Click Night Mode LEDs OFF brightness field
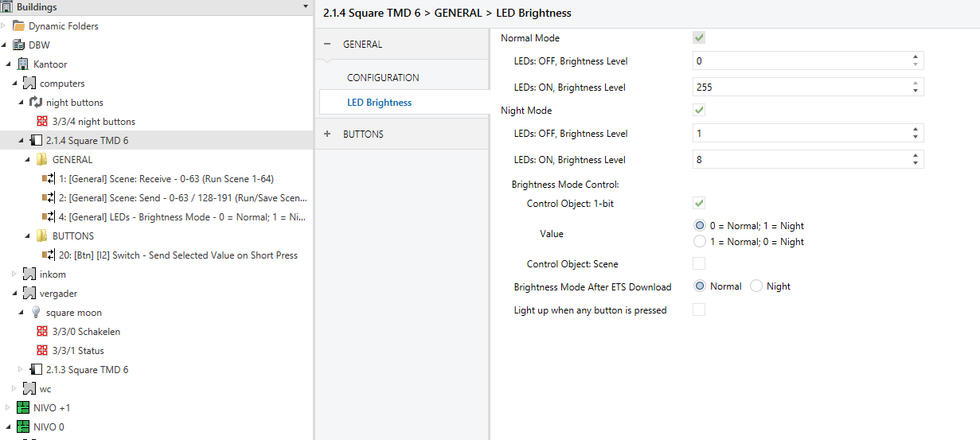The height and width of the screenshot is (440, 980). coord(800,134)
